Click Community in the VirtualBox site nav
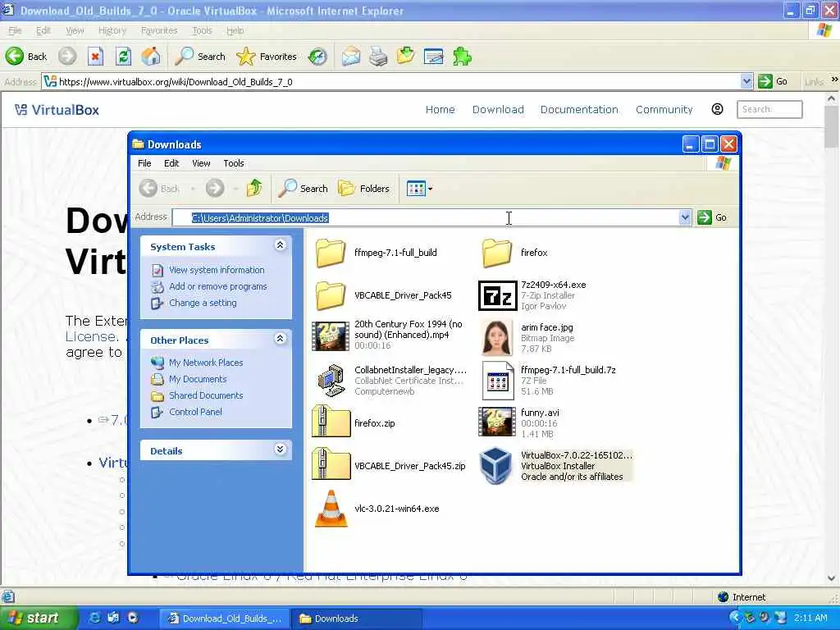The width and height of the screenshot is (840, 630). click(664, 109)
